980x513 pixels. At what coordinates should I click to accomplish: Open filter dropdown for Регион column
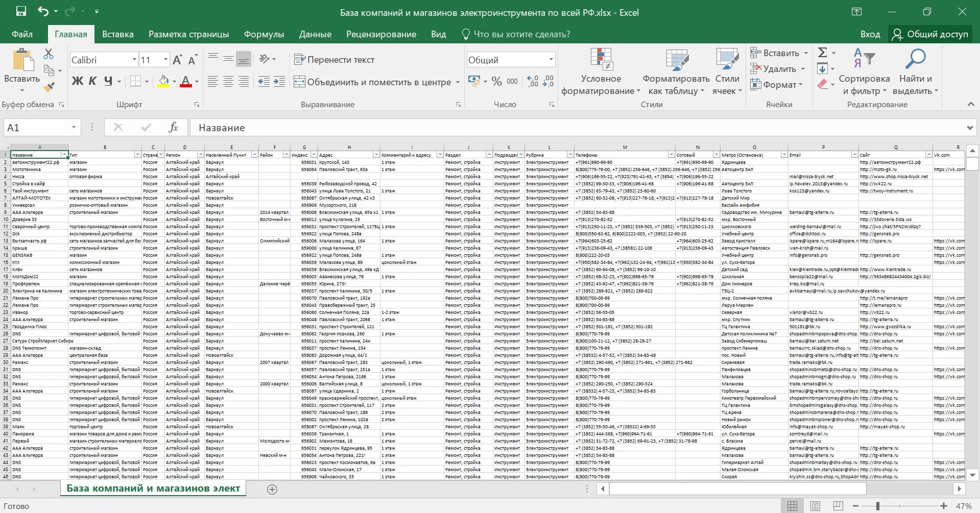coord(201,155)
